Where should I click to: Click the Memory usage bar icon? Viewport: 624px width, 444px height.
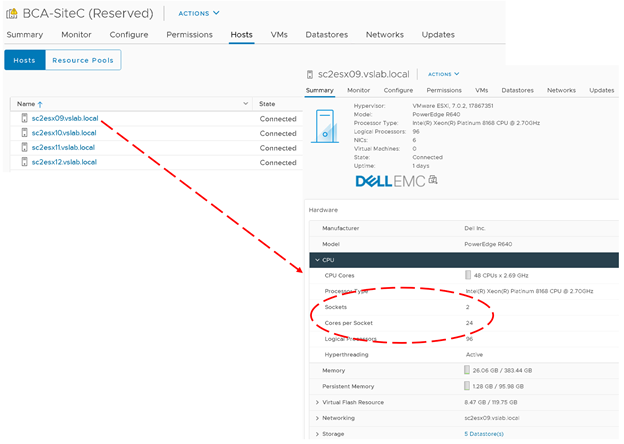pos(467,370)
